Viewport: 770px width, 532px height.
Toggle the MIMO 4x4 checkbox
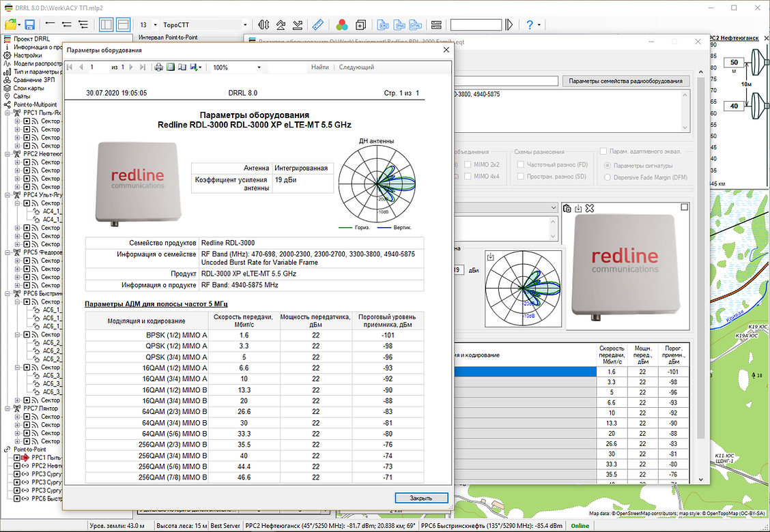point(468,176)
